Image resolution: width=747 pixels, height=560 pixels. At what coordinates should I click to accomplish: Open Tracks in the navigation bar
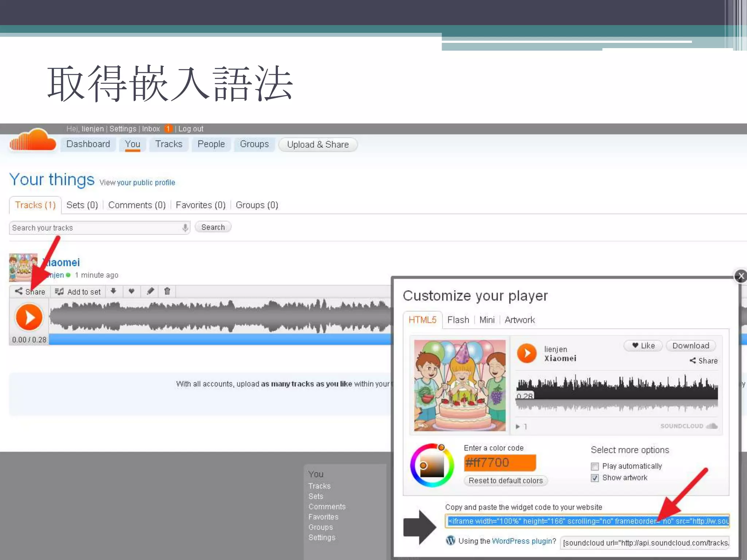[x=169, y=144]
